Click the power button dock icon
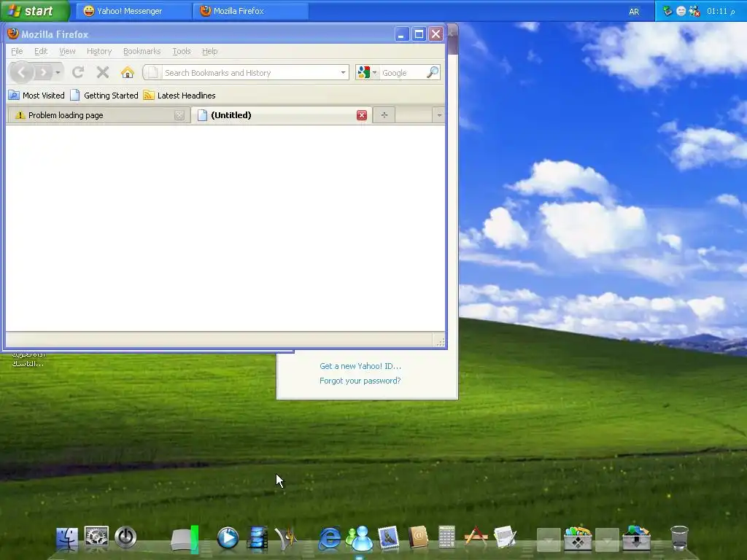 coord(125,537)
